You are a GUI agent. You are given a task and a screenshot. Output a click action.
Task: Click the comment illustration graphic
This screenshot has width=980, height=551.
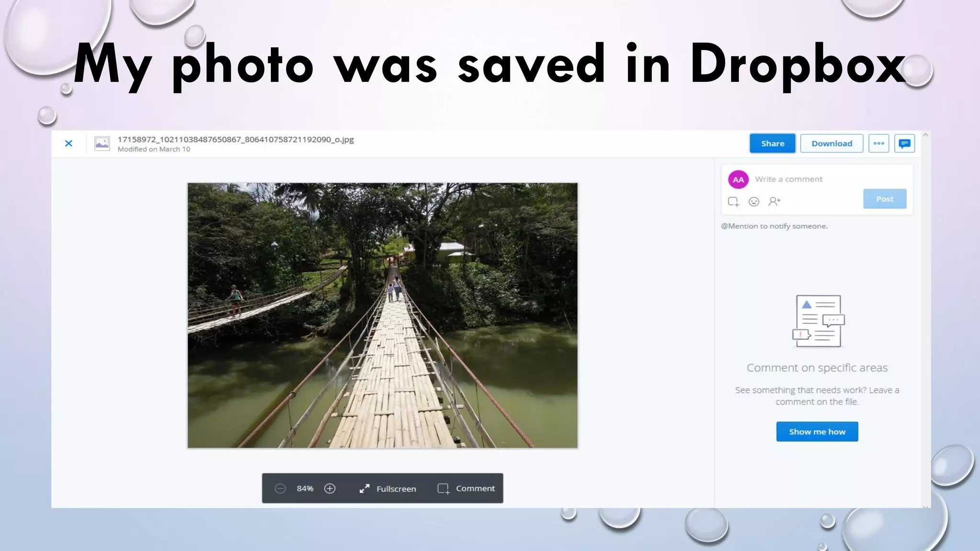818,321
